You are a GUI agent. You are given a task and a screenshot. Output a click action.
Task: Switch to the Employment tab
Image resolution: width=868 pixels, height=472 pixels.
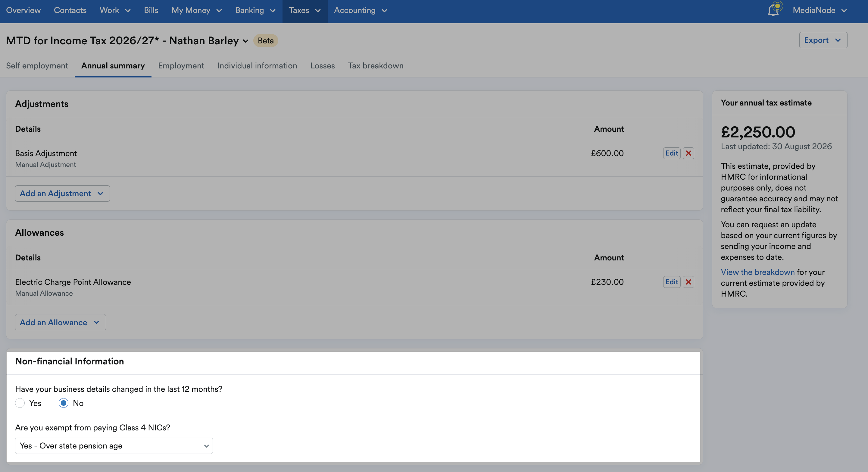pos(181,66)
